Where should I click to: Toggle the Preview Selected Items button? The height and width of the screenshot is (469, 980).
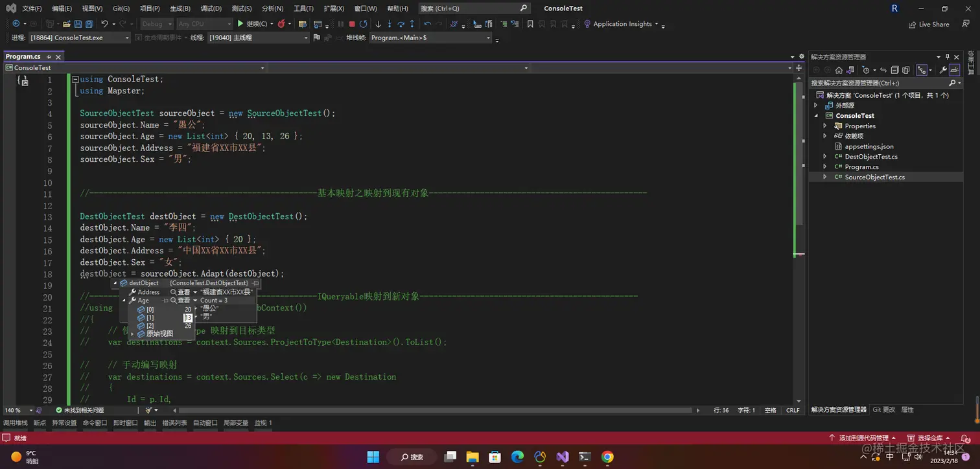click(955, 70)
